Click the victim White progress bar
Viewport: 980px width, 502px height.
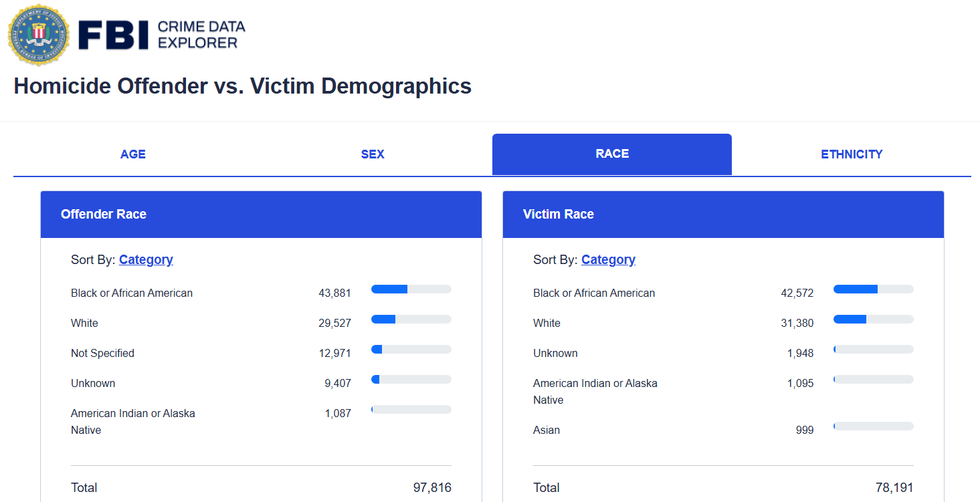click(873, 320)
